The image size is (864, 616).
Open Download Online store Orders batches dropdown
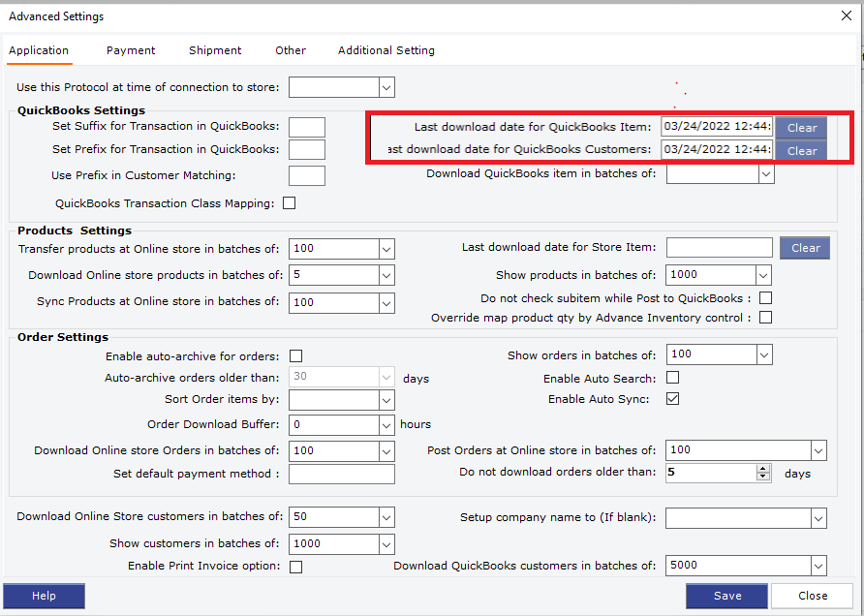[x=386, y=451]
